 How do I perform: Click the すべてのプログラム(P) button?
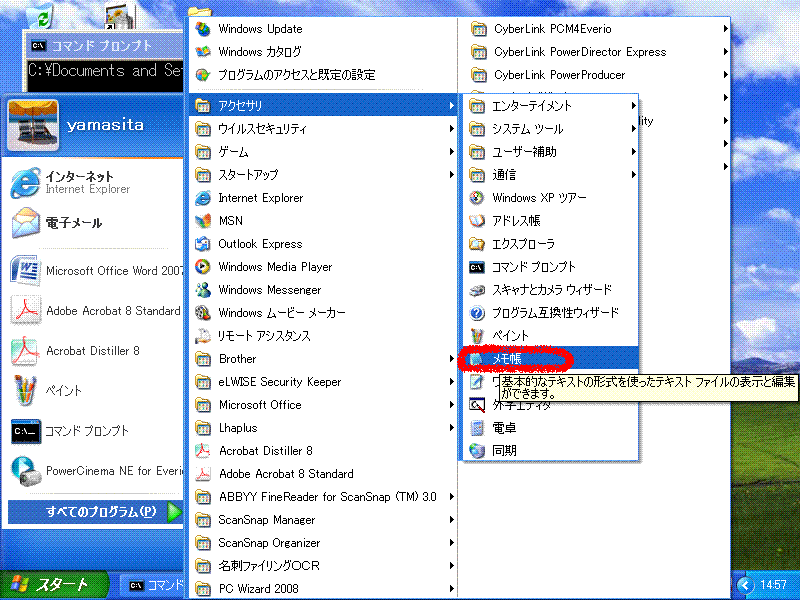point(95,512)
